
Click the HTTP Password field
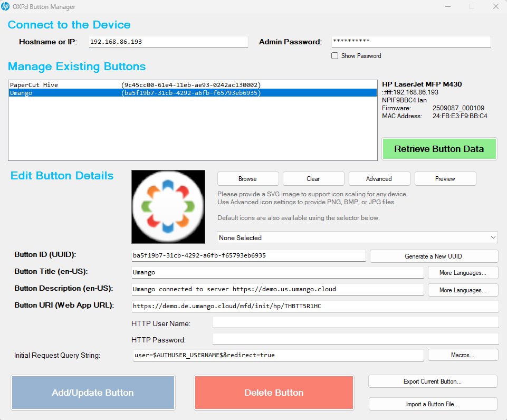click(356, 339)
